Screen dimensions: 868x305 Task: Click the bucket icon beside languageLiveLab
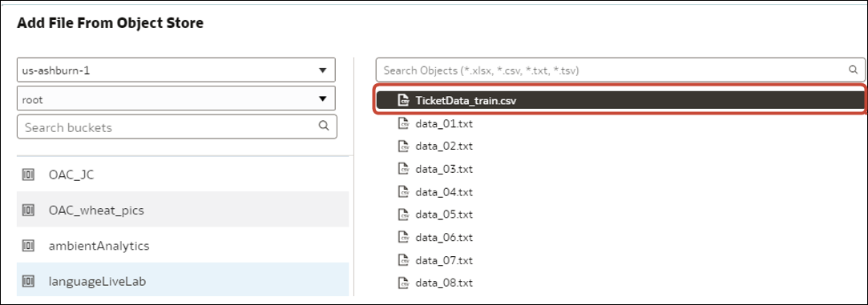[x=28, y=281]
